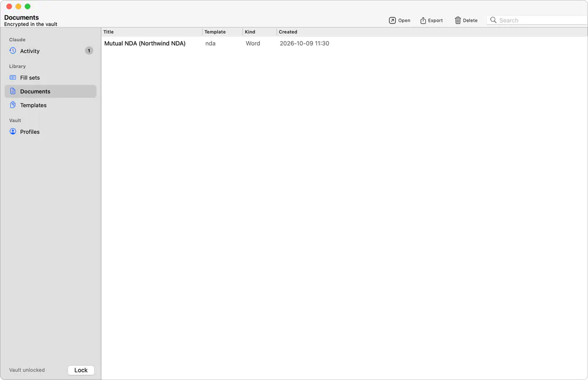Click the Export share icon

[423, 20]
